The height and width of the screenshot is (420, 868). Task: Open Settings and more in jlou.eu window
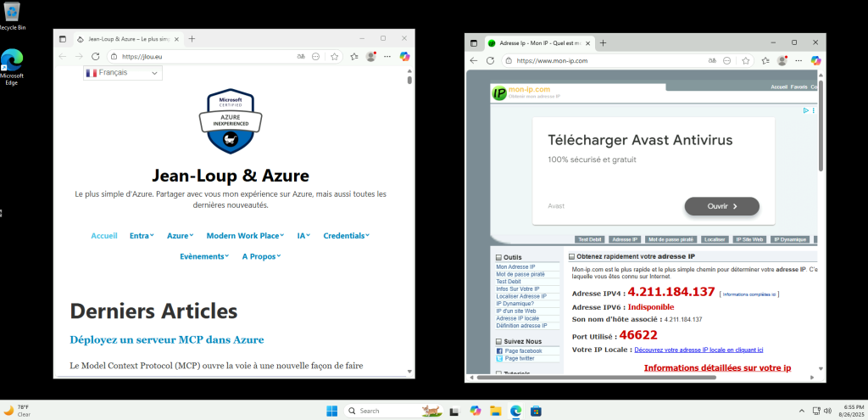[387, 57]
